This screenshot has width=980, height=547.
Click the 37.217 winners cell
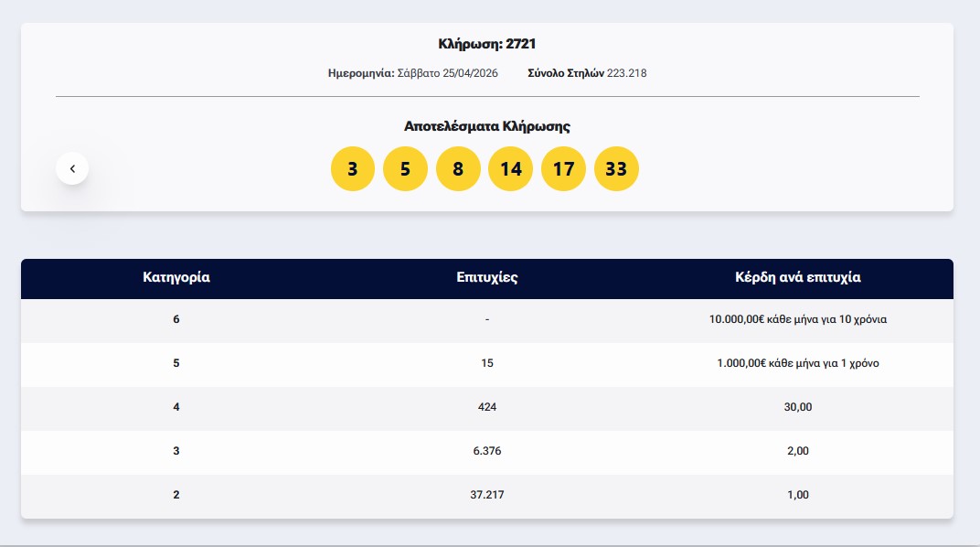[487, 495]
